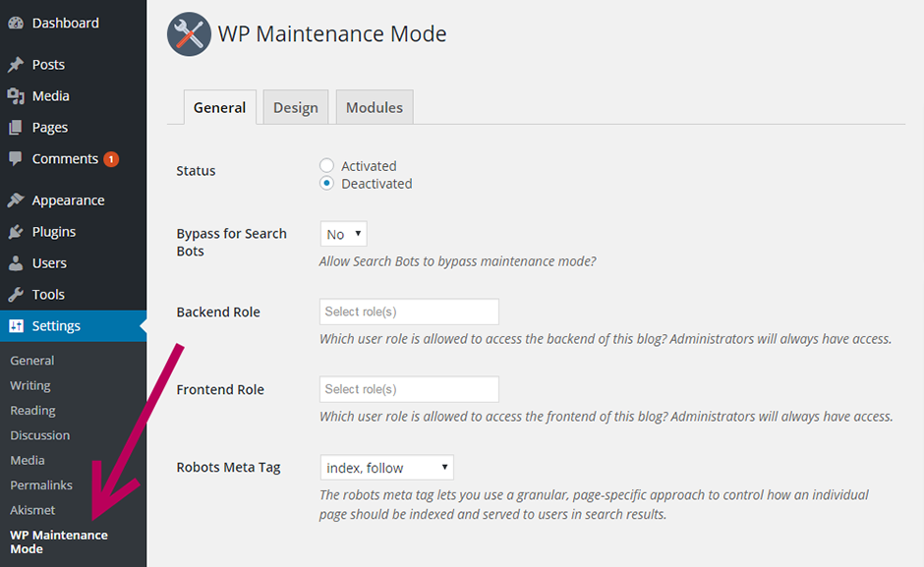This screenshot has width=924, height=567.
Task: Go to Writing settings submenu link
Action: pos(30,385)
